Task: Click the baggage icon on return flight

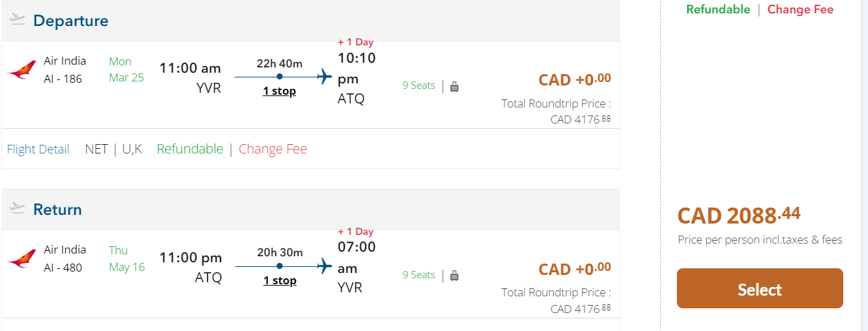Action: (x=454, y=275)
